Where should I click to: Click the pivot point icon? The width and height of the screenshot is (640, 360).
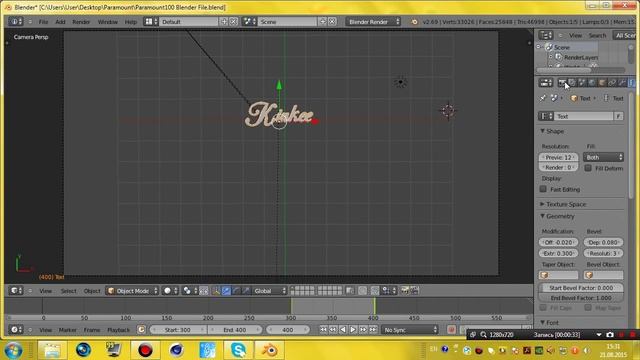(189, 291)
